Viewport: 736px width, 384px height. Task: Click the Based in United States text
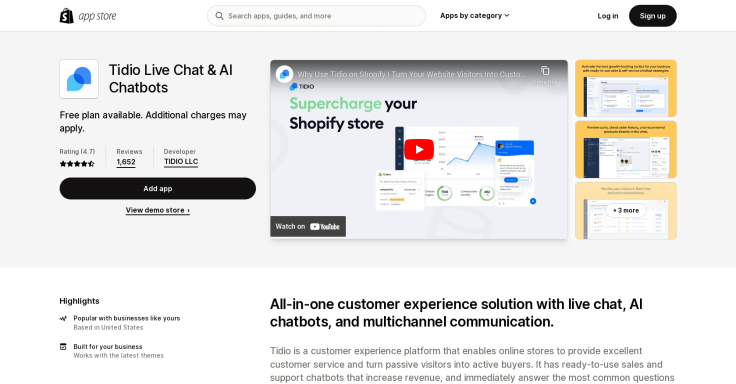108,328
